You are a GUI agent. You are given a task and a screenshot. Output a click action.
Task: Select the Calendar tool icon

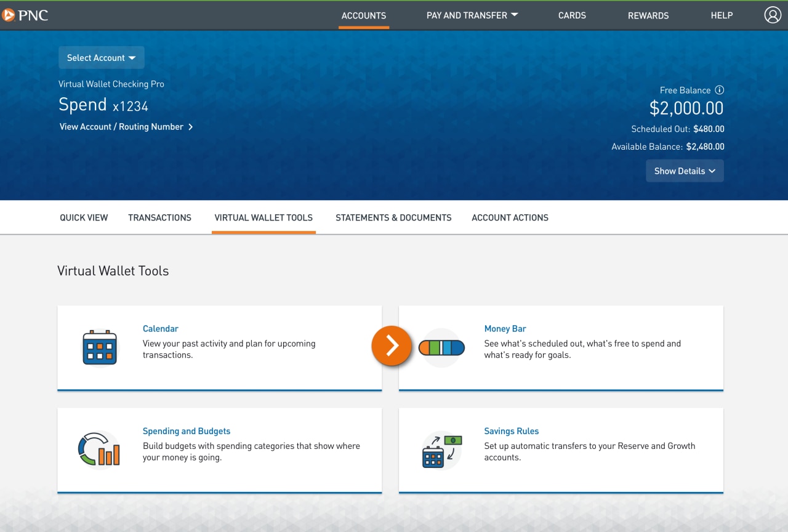(99, 347)
